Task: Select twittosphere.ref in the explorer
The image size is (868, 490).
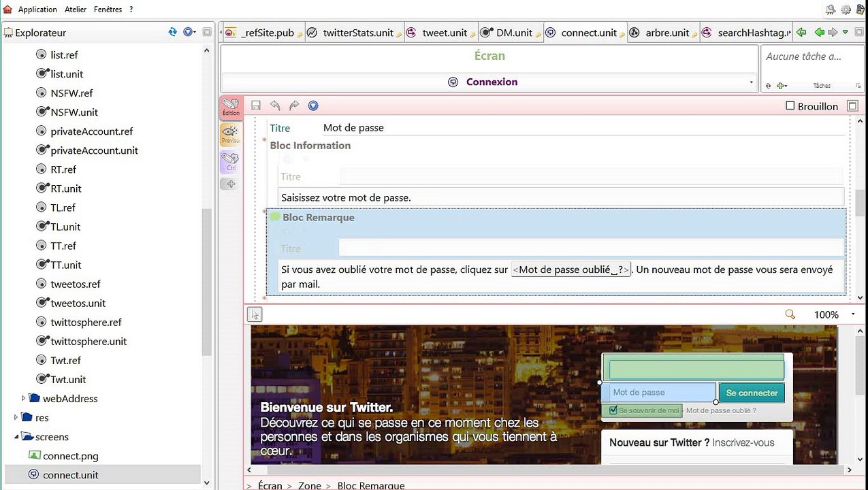Action: [x=86, y=322]
